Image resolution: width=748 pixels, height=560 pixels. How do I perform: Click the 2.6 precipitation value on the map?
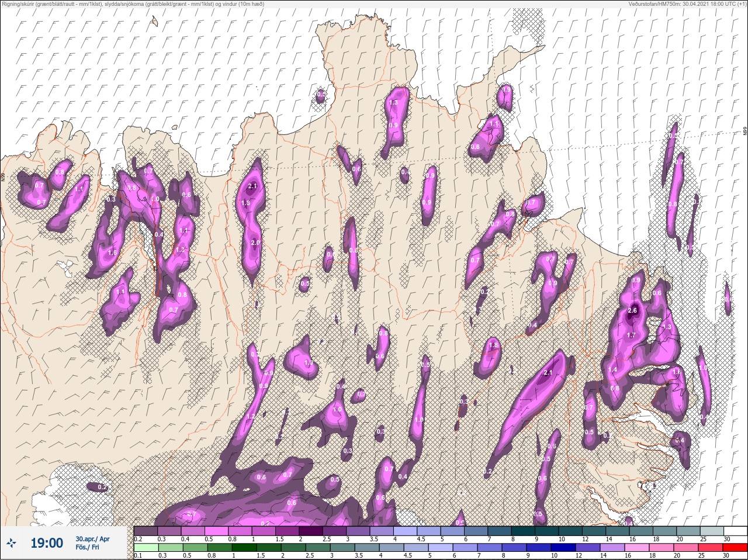click(632, 310)
